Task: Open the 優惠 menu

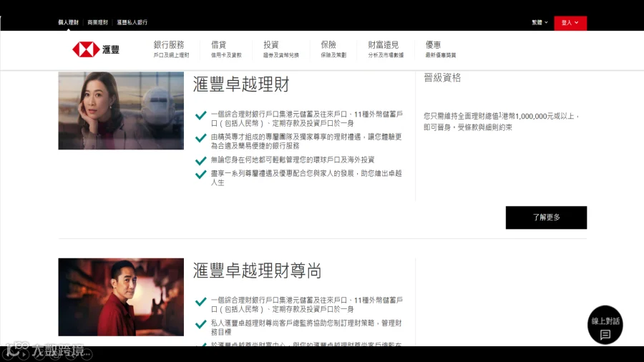Action: (x=440, y=49)
